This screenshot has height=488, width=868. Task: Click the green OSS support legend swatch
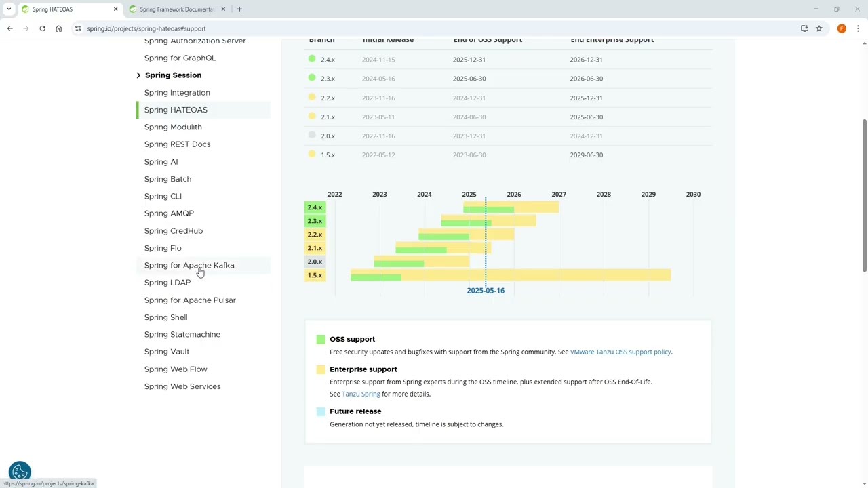pyautogui.click(x=321, y=339)
